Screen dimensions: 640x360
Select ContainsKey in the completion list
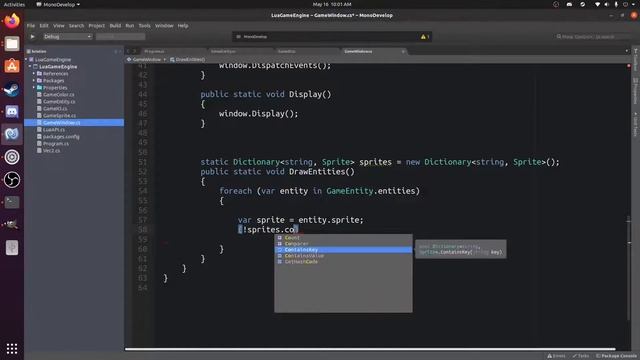point(343,249)
